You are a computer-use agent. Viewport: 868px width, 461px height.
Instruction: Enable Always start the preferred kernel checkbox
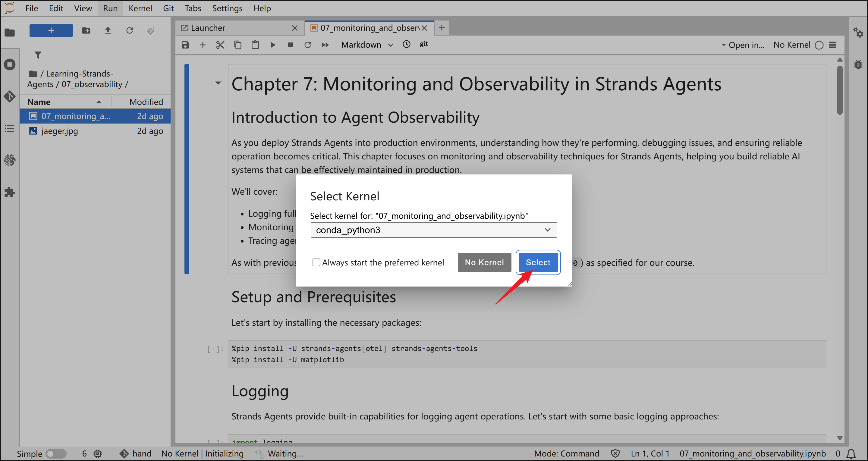(316, 262)
